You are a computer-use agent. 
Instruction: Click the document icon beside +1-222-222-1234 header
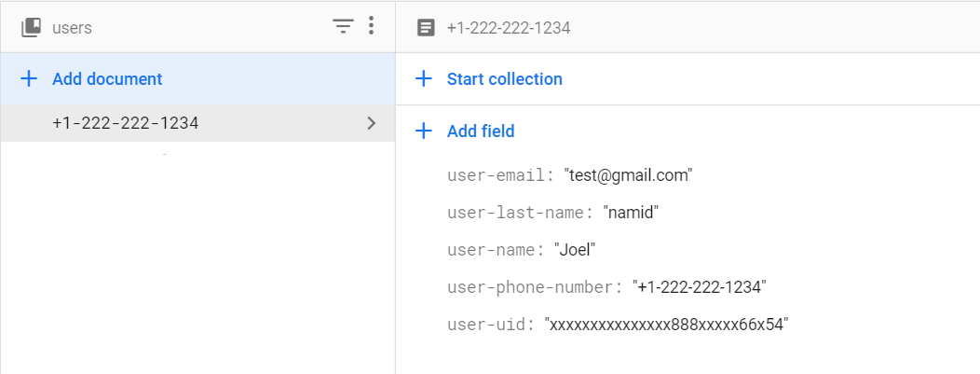(426, 28)
